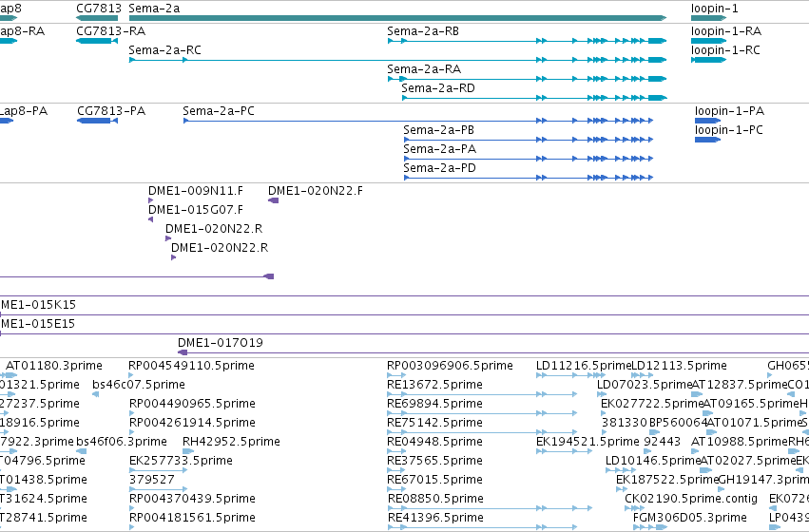
Task: Click the loopin-1 gene label
Action: coord(715,9)
